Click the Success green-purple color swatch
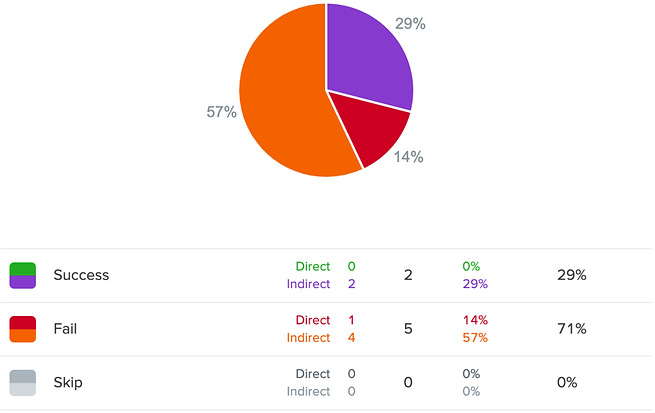Screen dimensions: 655x413 [x=23, y=275]
